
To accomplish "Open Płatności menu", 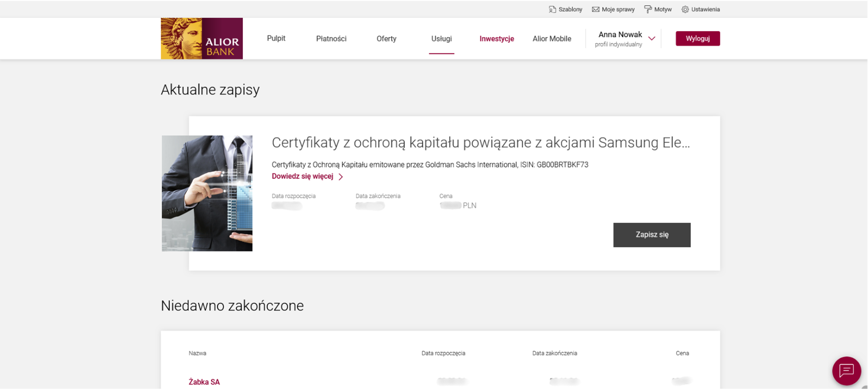I will [331, 39].
